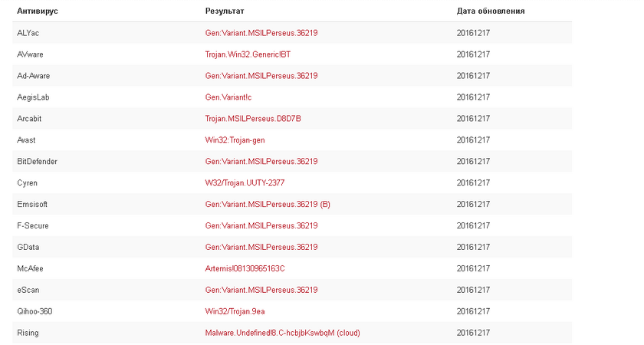The image size is (644, 345).
Task: Select Cyren W32/Trojan.UUTY-2377 result
Action: pos(245,183)
